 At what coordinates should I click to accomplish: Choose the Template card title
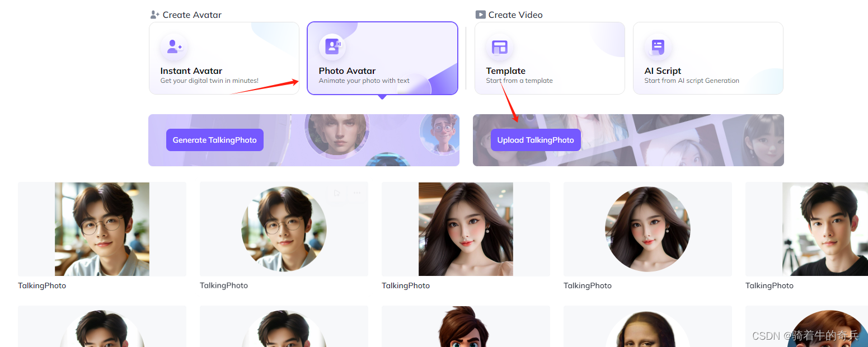505,71
